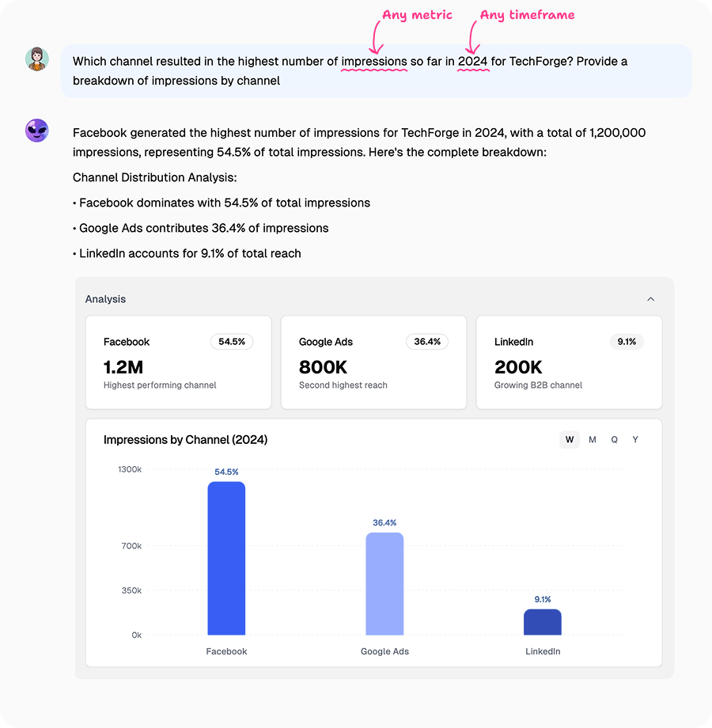
Task: Select the 54.5% badge on Facebook card
Action: 231,341
